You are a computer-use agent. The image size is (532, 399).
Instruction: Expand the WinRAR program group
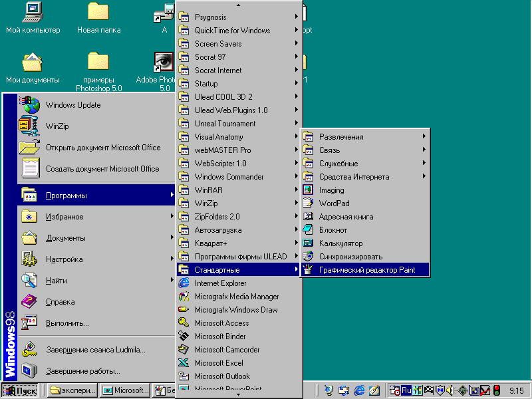click(x=239, y=190)
